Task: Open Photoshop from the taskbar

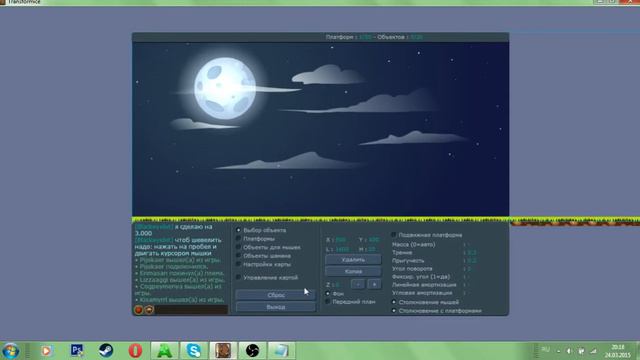Action: [x=76, y=351]
